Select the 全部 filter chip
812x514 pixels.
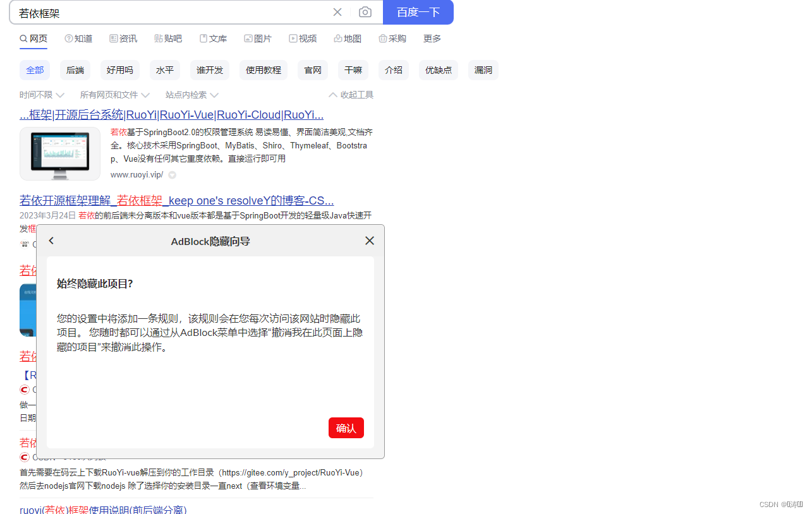35,70
